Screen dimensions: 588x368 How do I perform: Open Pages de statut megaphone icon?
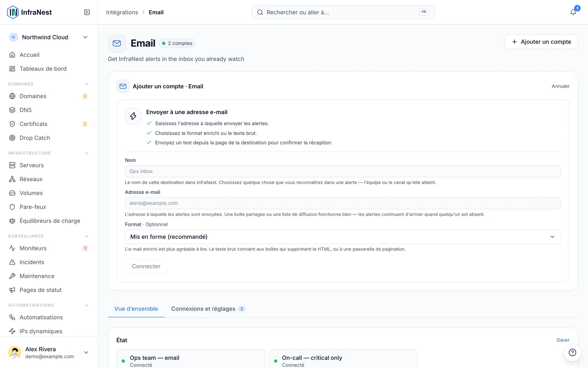[12, 290]
